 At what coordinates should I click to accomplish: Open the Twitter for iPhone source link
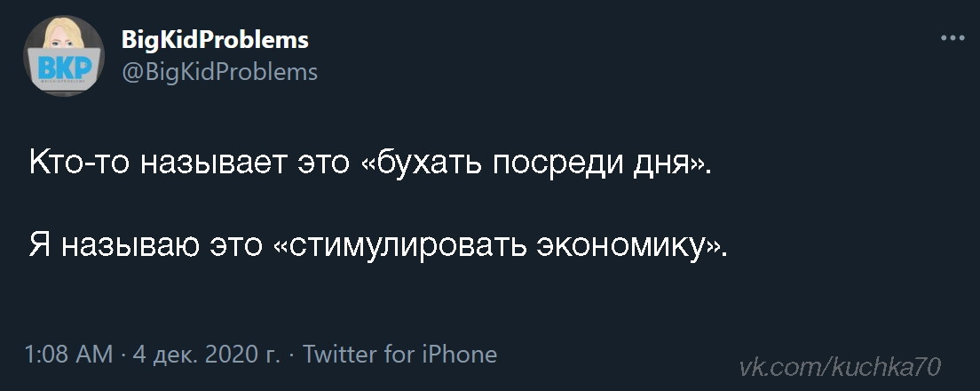click(x=399, y=355)
